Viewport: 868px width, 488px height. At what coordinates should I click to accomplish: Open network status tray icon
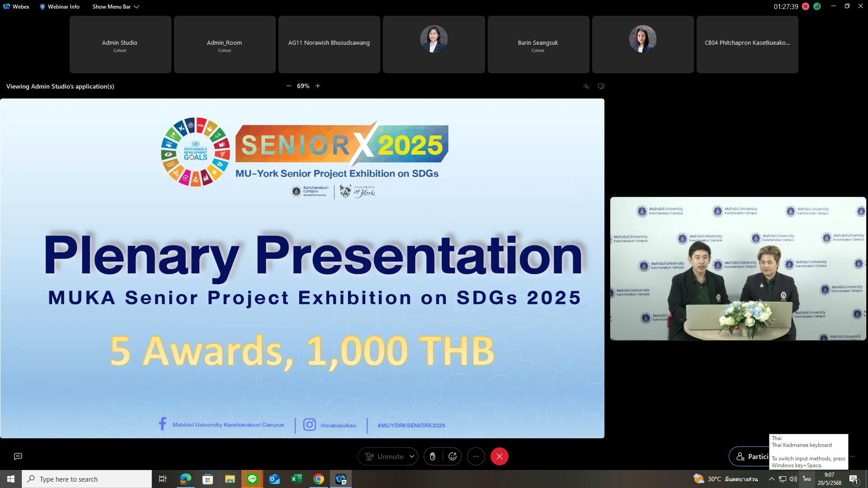(x=783, y=479)
